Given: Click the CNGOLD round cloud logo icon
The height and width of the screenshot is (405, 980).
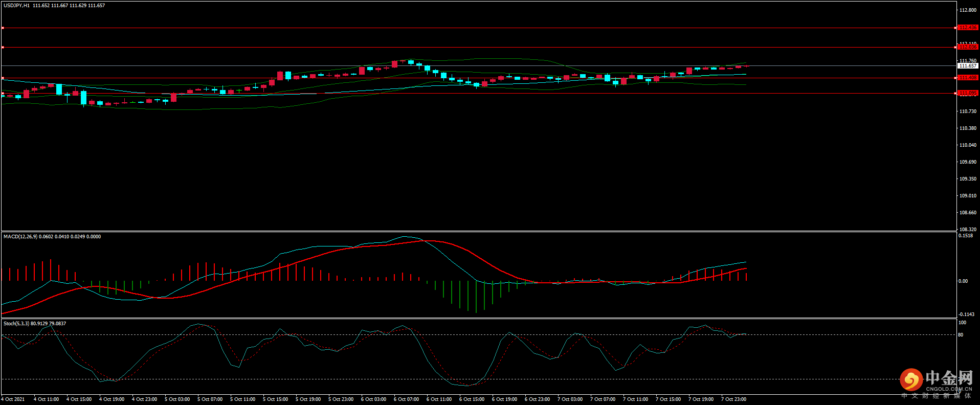Looking at the screenshot, I should 911,380.
